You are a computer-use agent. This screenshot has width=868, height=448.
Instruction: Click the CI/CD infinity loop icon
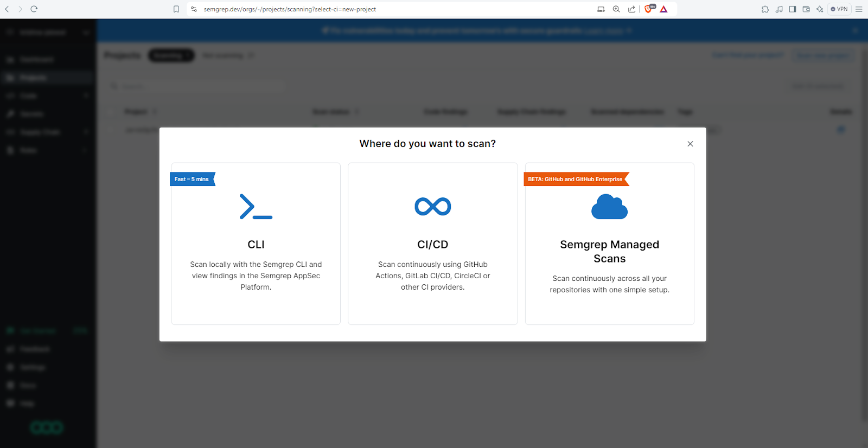pos(433,207)
